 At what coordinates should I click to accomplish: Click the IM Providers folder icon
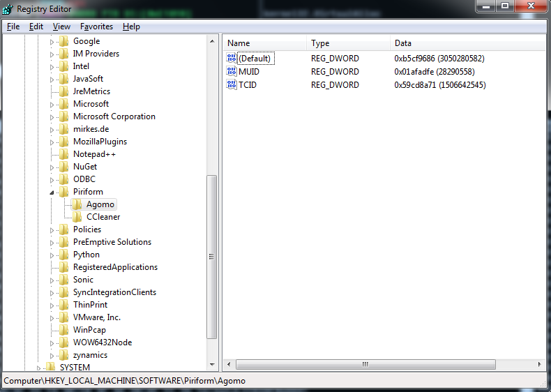pos(64,54)
